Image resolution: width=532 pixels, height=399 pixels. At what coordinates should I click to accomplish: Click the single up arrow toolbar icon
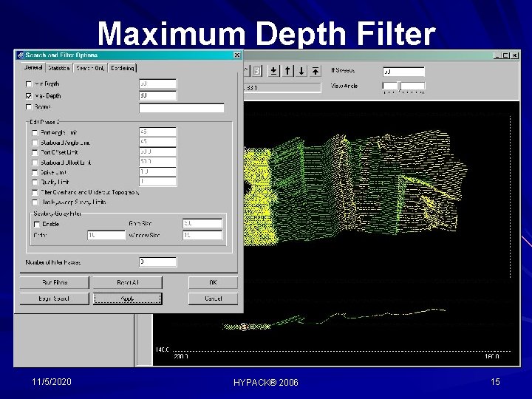point(287,71)
